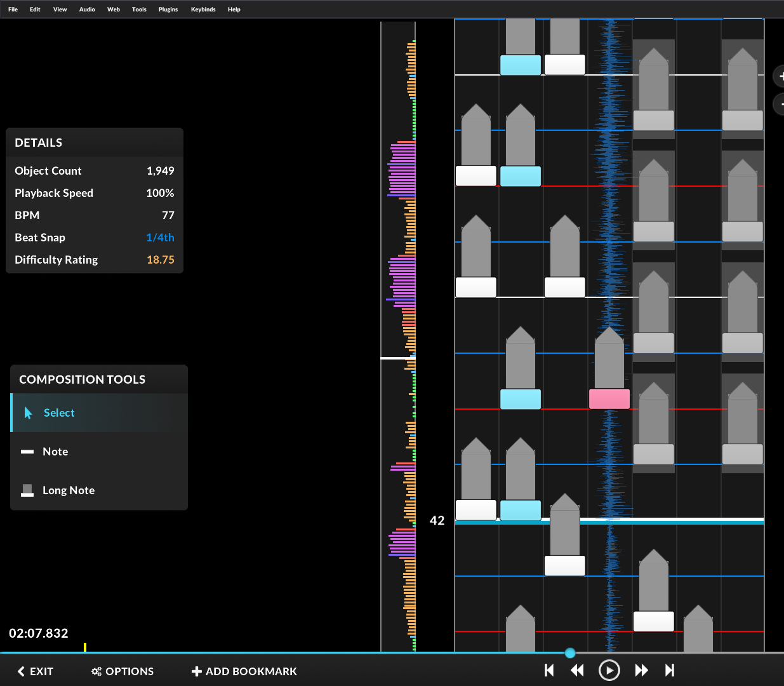Open the Plugins menu
This screenshot has width=784, height=686.
168,10
